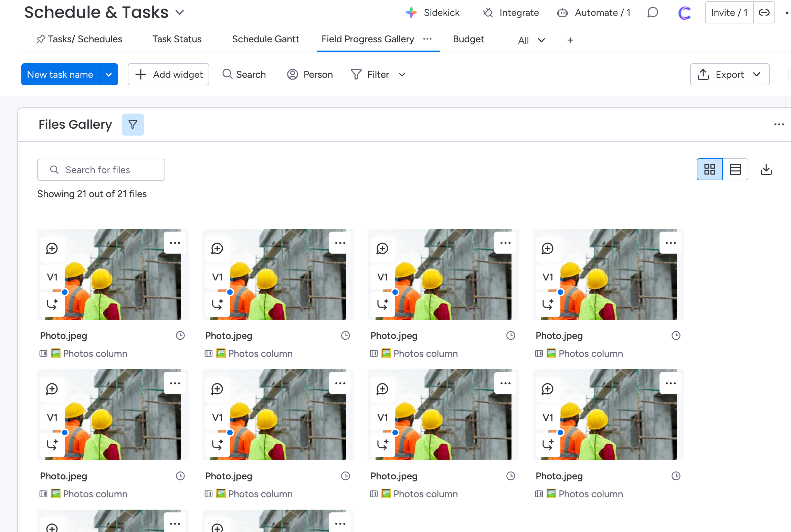791x532 pixels.
Task: Open the Export dropdown
Action: coord(729,74)
